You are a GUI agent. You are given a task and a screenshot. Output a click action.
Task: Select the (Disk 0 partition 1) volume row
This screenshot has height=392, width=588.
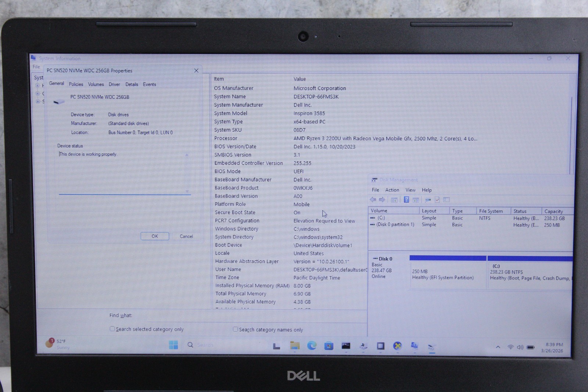click(470, 225)
